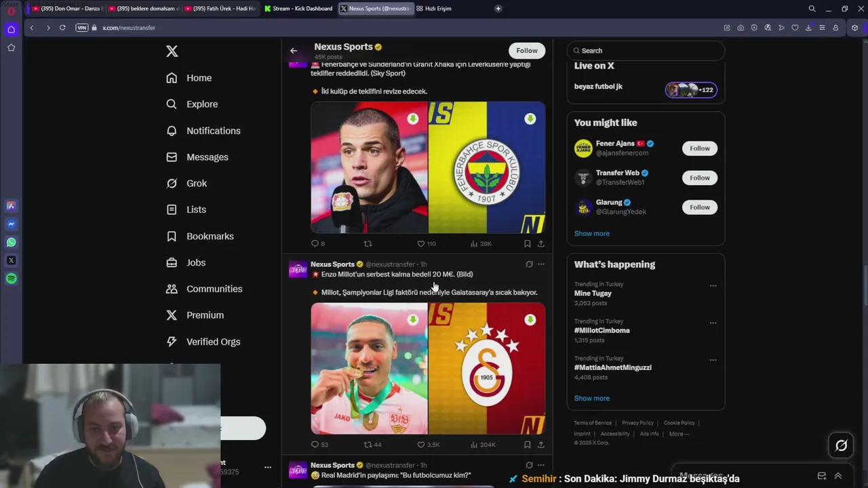Open options for #MillotCimboma trend

713,323
